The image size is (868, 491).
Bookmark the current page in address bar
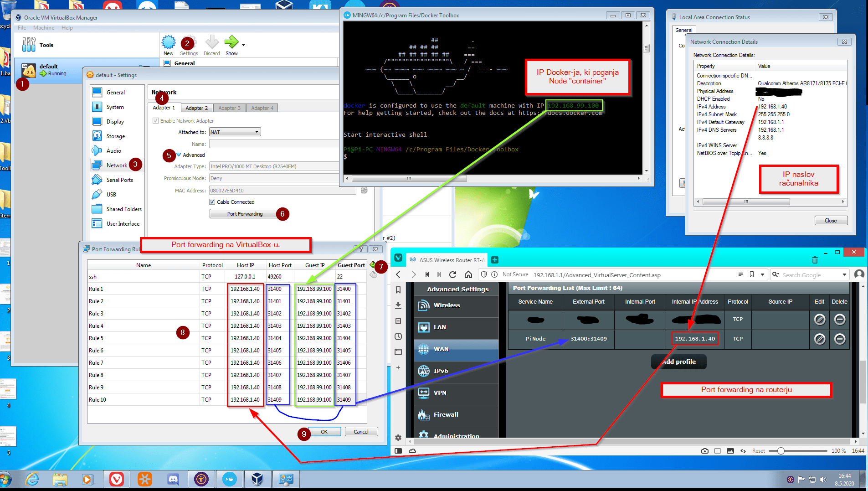point(752,274)
